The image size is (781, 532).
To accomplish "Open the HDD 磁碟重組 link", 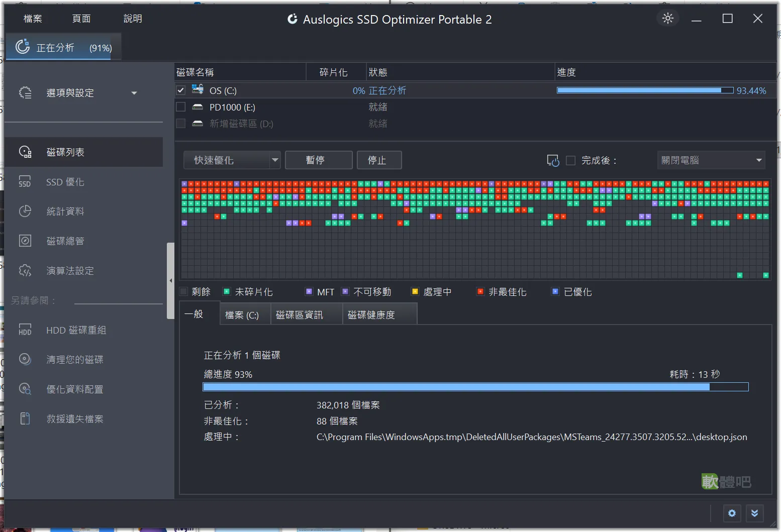I will [x=83, y=330].
